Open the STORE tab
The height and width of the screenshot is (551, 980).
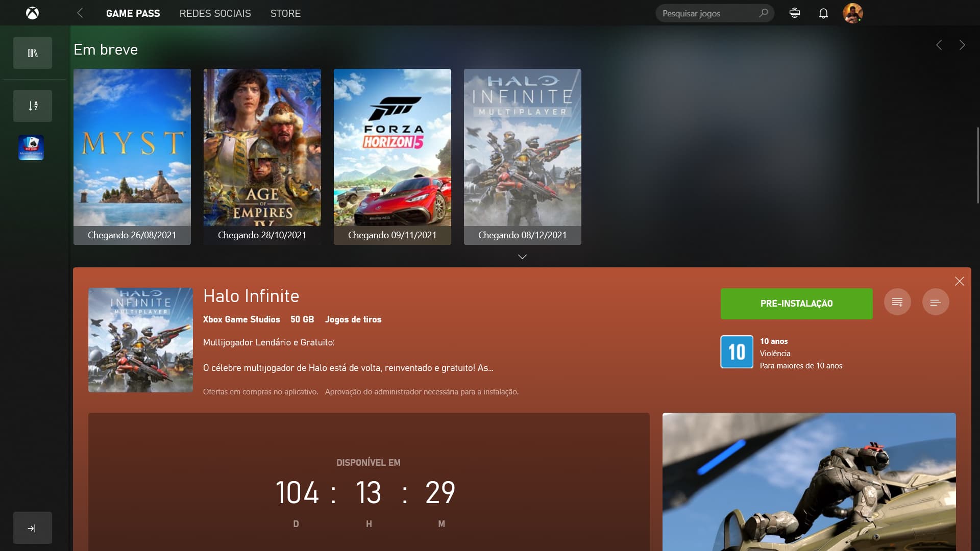tap(285, 13)
